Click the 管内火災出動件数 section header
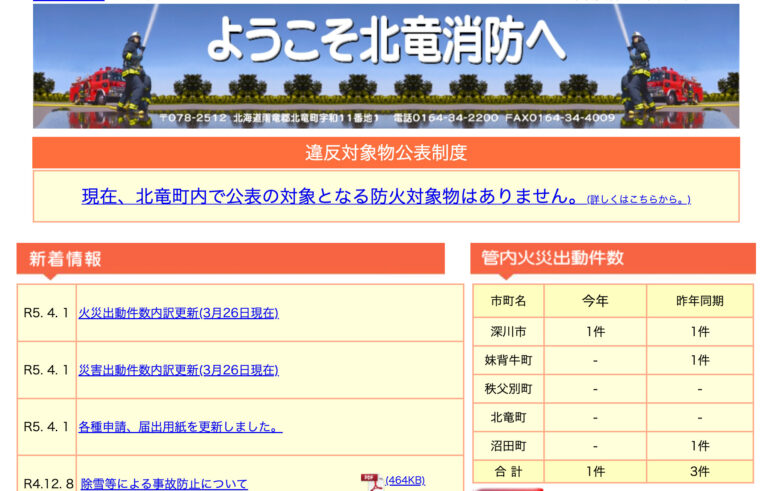Image resolution: width=768 pixels, height=491 pixels. pos(612,258)
